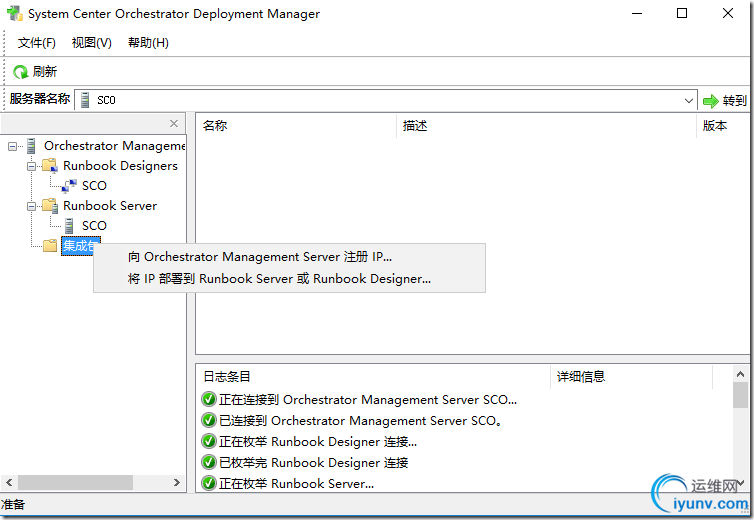Click the Runbook Designers folder icon
This screenshot has height=520, width=754.
pos(50,166)
